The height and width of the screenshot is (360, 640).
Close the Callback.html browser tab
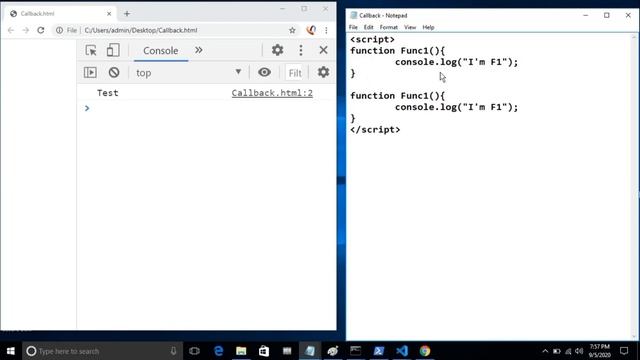109,14
